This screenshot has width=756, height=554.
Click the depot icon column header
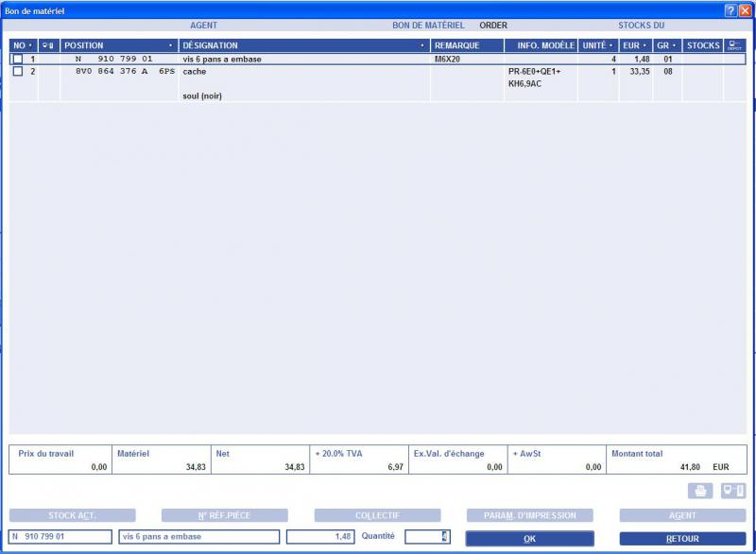734,45
